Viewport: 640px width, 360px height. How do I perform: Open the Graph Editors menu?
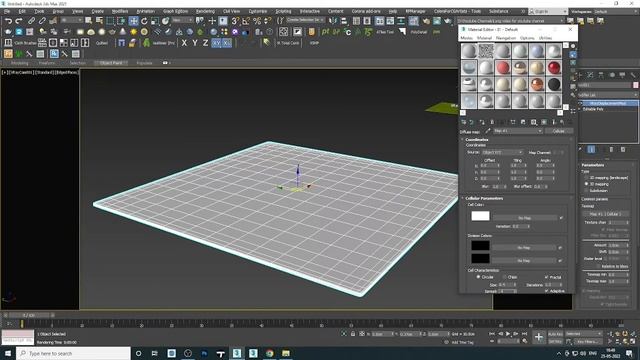click(176, 11)
